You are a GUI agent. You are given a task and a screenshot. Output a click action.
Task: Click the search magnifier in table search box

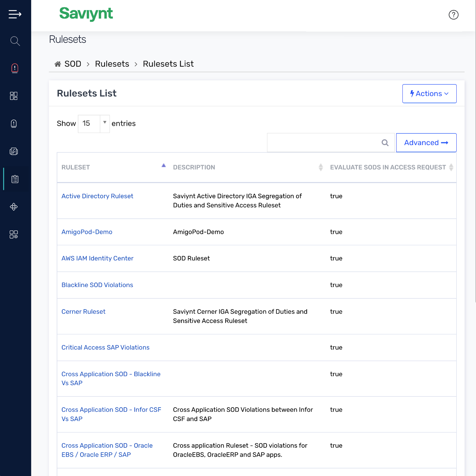click(x=385, y=143)
